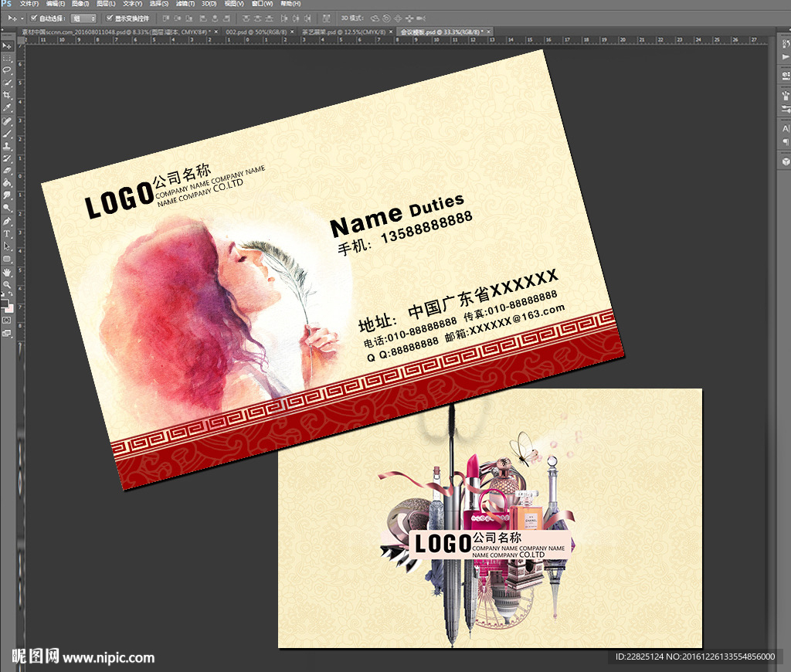
Task: Open the 帮助(H) menu
Action: [290, 4]
